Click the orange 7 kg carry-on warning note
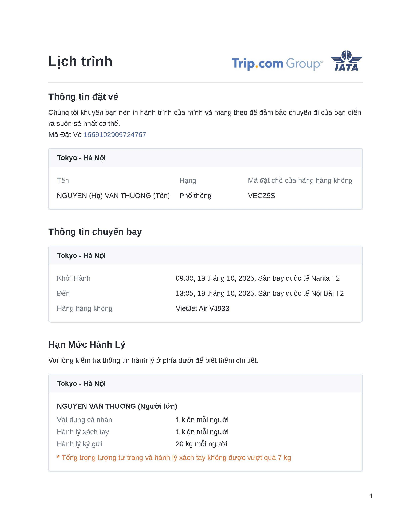The height and width of the screenshot is (532, 411). [174, 457]
